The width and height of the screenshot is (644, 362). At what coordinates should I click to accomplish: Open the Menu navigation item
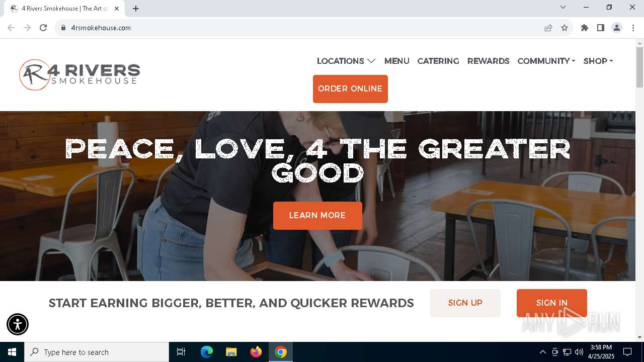pos(397,61)
